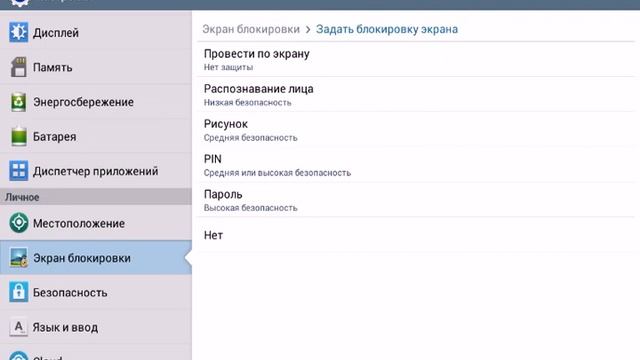Click the Высокая безопасность subtitle text
Screen dimensions: 640x360
pos(251,208)
